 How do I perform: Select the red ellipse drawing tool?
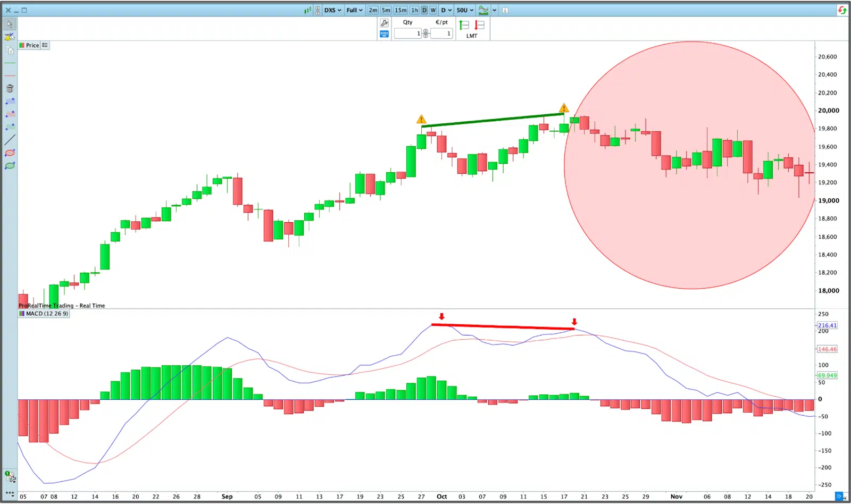point(10,153)
